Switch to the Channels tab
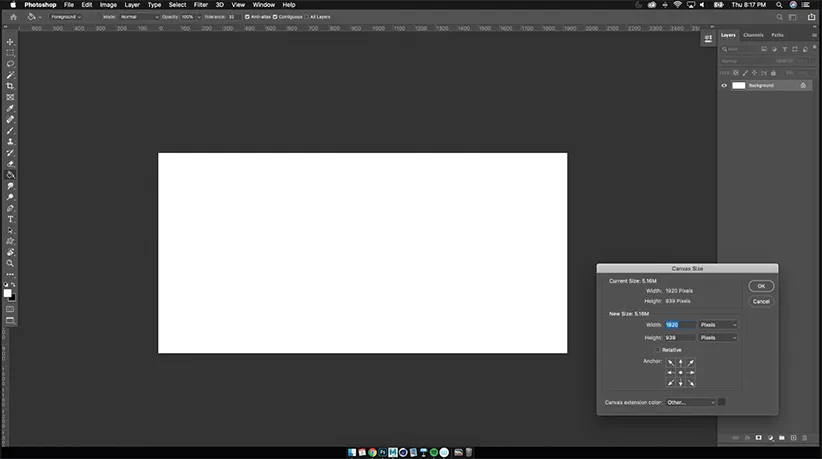Image resolution: width=822 pixels, height=459 pixels. coord(753,35)
